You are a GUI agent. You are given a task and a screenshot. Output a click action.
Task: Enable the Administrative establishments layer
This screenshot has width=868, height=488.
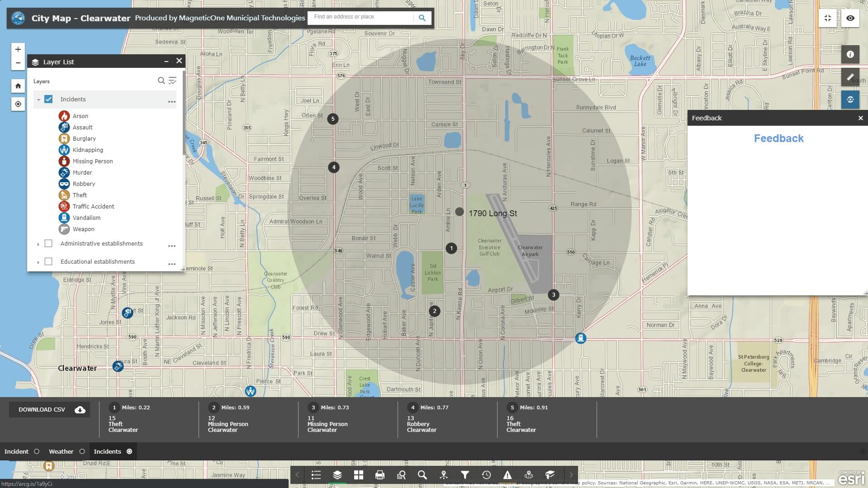48,243
